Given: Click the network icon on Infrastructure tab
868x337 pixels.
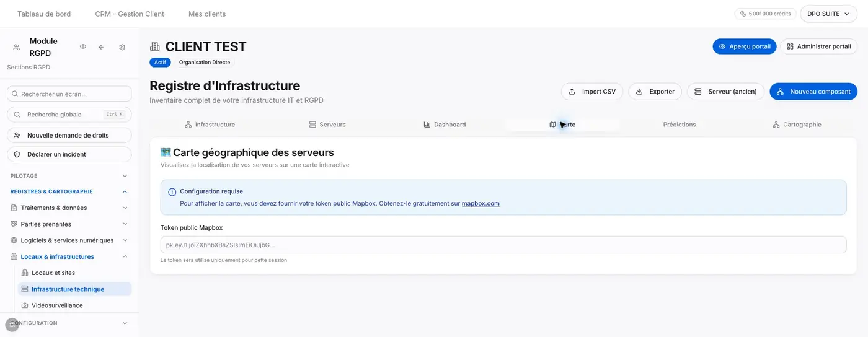Looking at the screenshot, I should 188,125.
